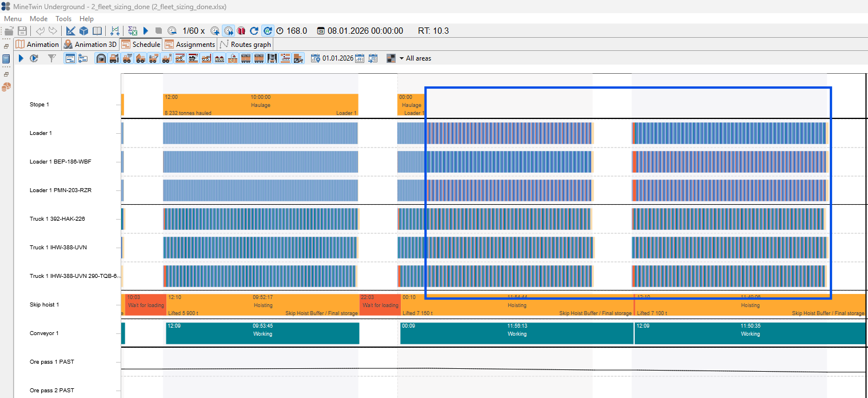The image size is (868, 398).
Task: Click the Undo arrow icon
Action: click(40, 31)
